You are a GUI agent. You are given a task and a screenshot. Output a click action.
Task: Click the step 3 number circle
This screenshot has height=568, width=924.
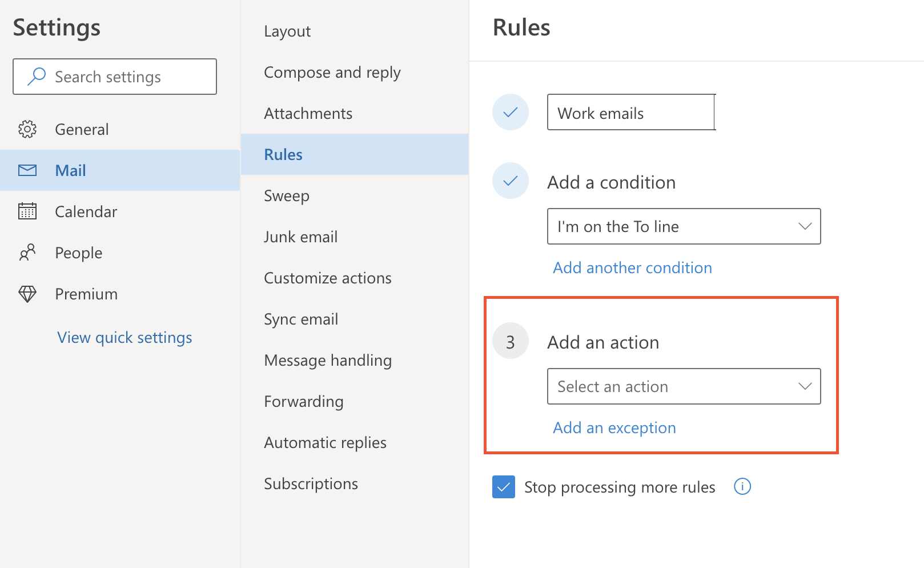[x=511, y=341]
